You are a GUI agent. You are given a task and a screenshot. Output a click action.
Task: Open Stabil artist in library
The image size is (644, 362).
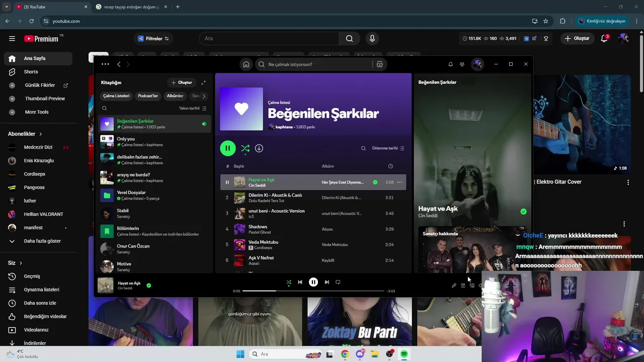155,213
